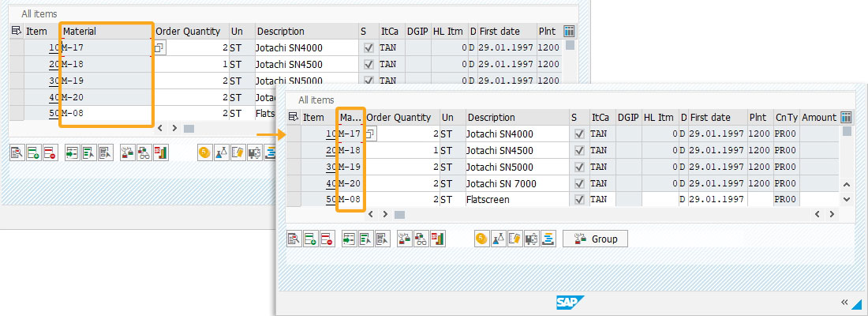This screenshot has width=868, height=316.
Task: Click PR00 cell in Jotachi SN4000 row
Action: [x=786, y=134]
